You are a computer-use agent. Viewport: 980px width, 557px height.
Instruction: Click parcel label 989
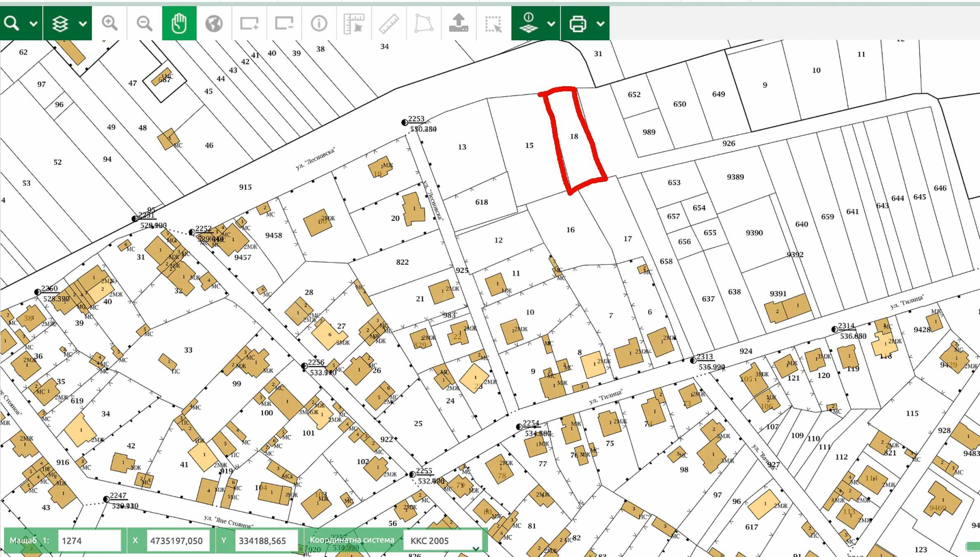[x=649, y=132]
